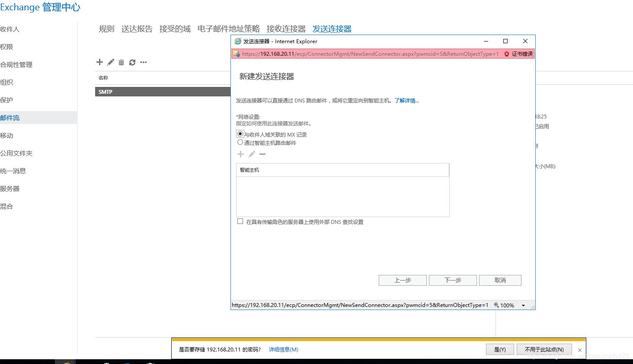
Task: Click the Internet Explorer icon in dialog title
Action: pos(238,42)
